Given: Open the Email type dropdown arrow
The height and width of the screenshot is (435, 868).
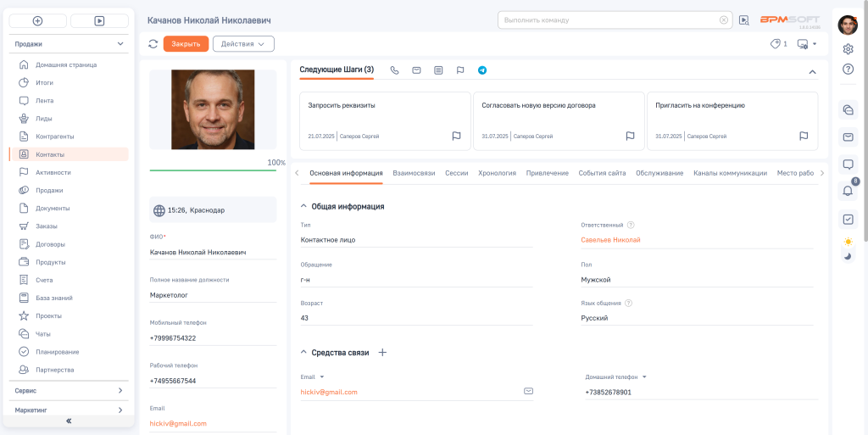Looking at the screenshot, I should (x=321, y=376).
